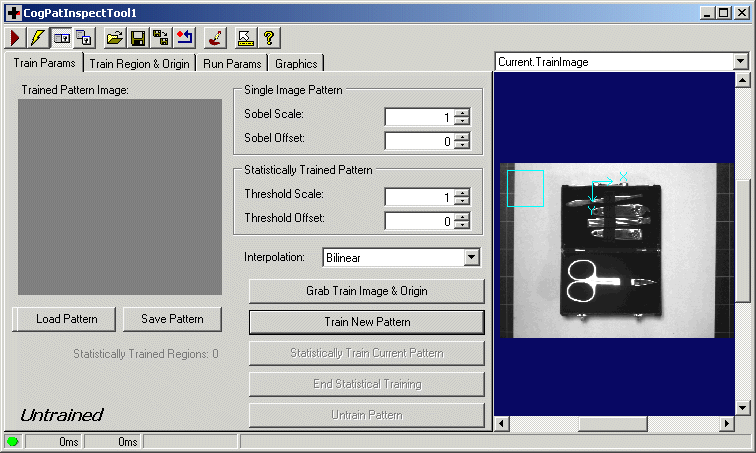The height and width of the screenshot is (453, 756).
Task: Click the first 0ms status bar entry
Action: coord(53,442)
